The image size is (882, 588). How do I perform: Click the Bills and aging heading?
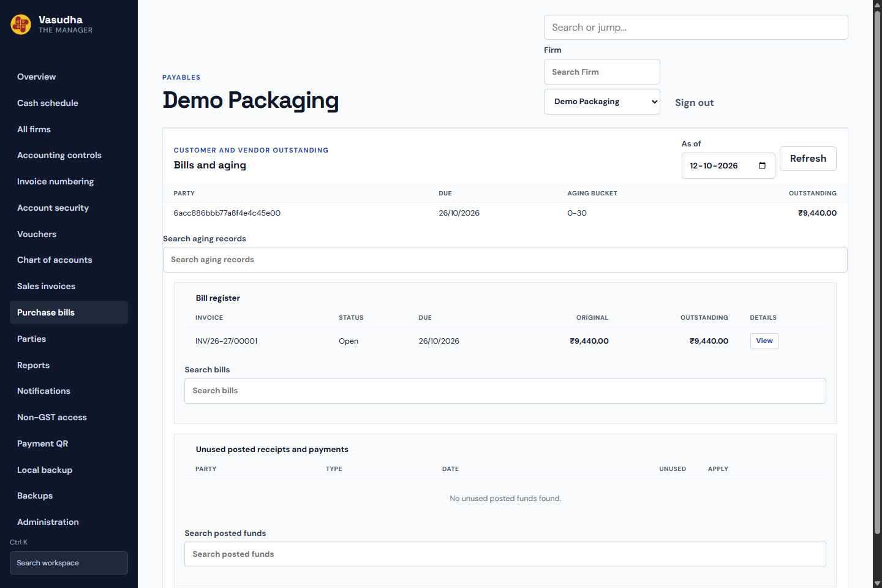pyautogui.click(x=209, y=165)
